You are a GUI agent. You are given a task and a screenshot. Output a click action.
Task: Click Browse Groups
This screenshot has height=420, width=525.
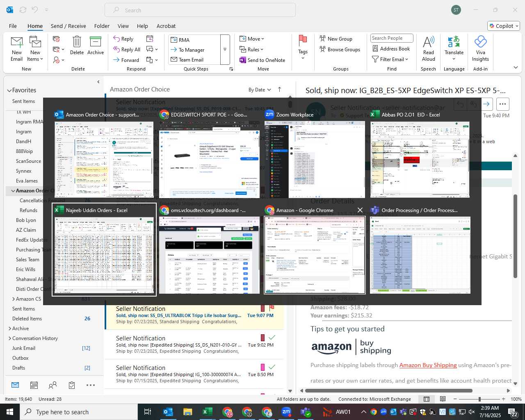pyautogui.click(x=340, y=49)
